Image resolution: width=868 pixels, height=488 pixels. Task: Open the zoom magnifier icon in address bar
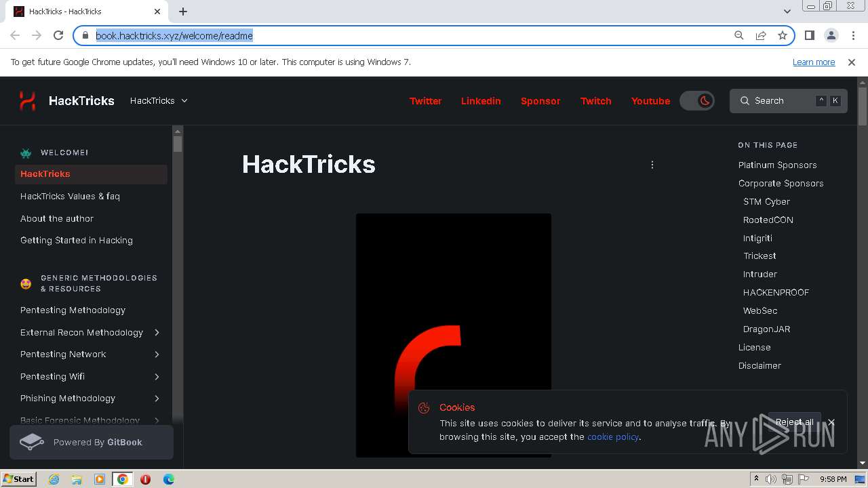pos(739,35)
